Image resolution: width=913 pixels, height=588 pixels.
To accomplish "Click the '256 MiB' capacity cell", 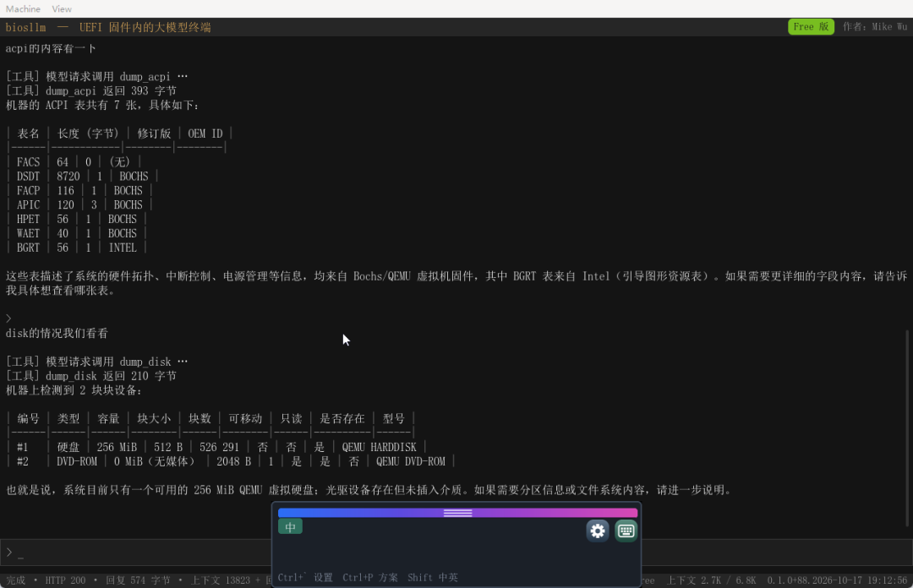I will pos(117,447).
